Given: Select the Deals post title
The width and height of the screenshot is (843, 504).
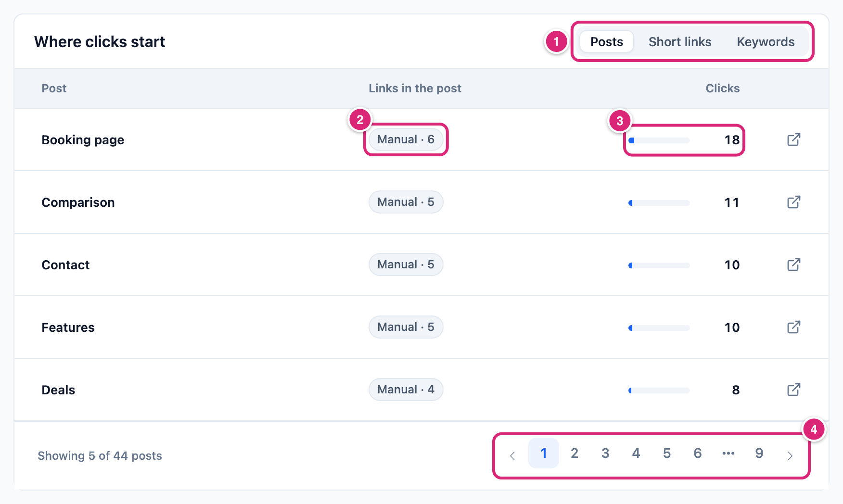Looking at the screenshot, I should pos(58,390).
